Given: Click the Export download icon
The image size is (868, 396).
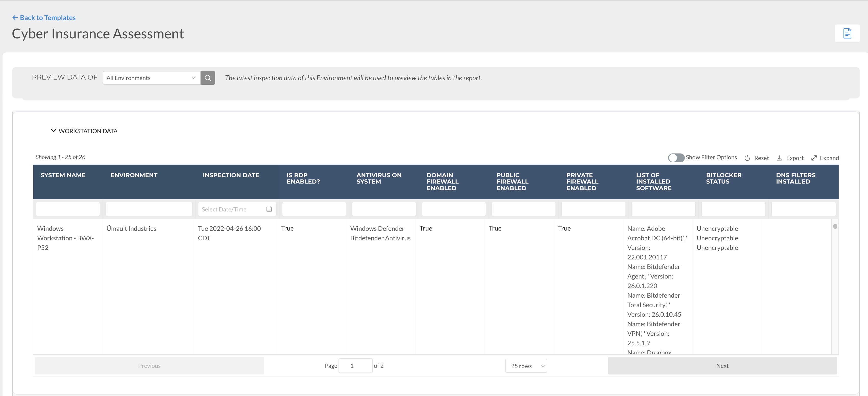Looking at the screenshot, I should pyautogui.click(x=779, y=158).
